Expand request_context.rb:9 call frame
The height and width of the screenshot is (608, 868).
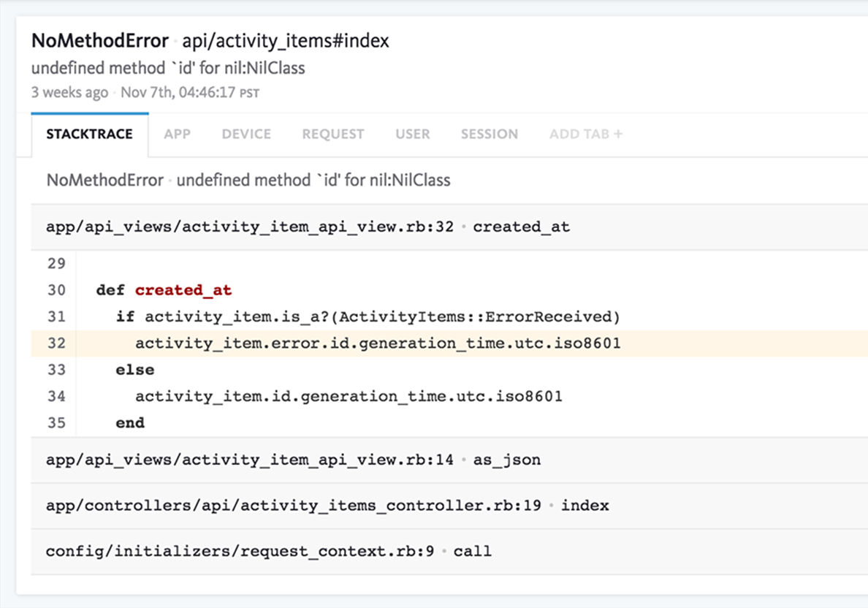point(449,552)
